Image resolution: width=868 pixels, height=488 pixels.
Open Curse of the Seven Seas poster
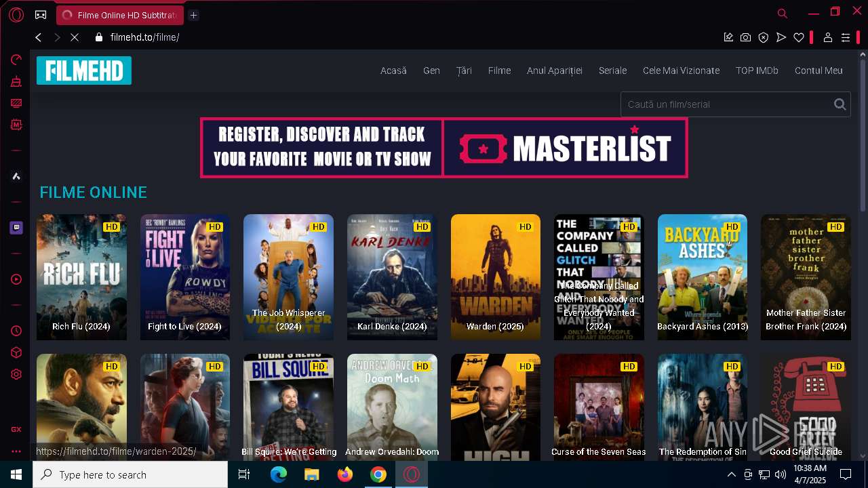[x=599, y=407]
